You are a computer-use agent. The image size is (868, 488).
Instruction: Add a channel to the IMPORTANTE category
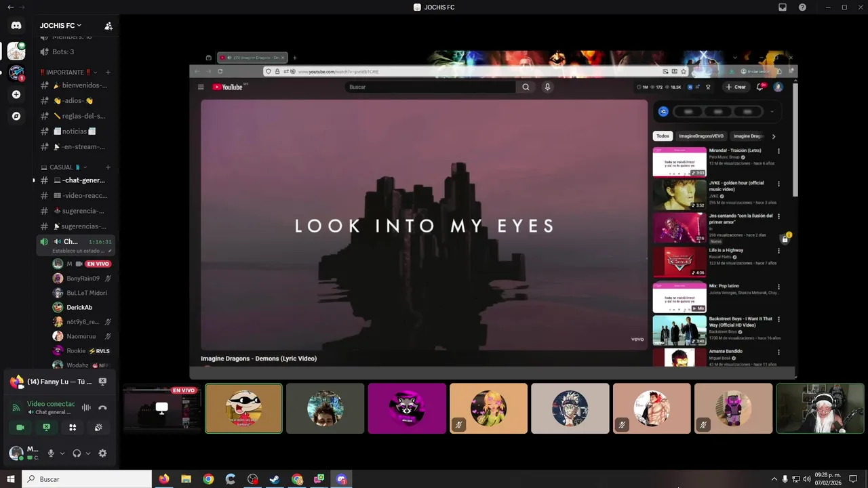tap(108, 73)
